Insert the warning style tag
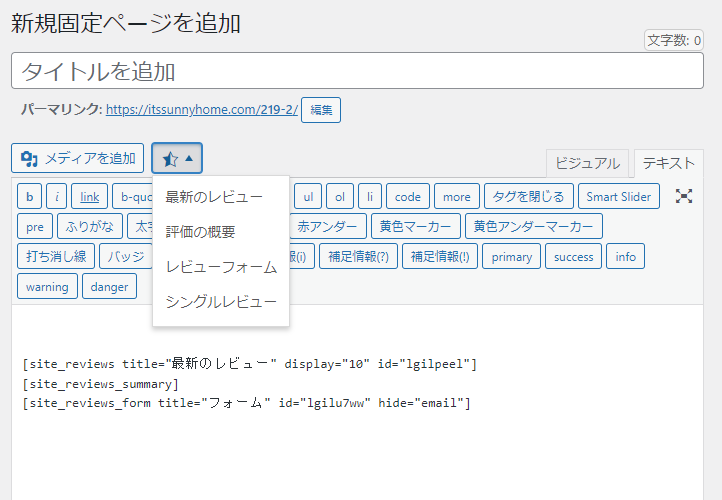This screenshot has height=500, width=722. tap(47, 287)
